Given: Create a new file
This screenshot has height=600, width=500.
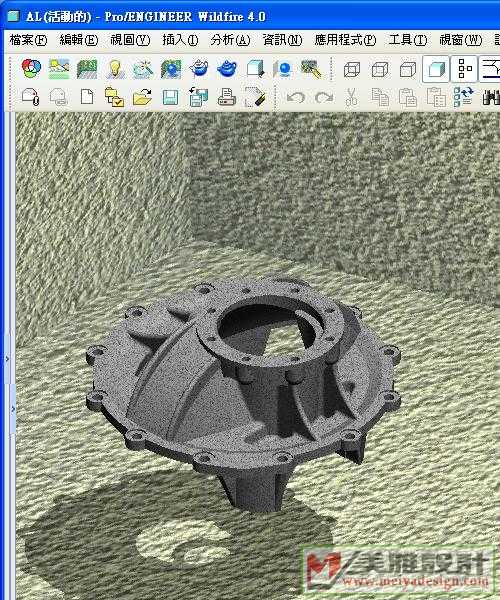Looking at the screenshot, I should pos(87,97).
